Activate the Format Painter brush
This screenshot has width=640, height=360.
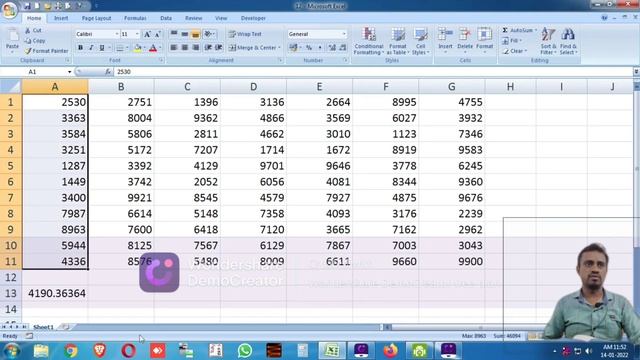pos(46,51)
